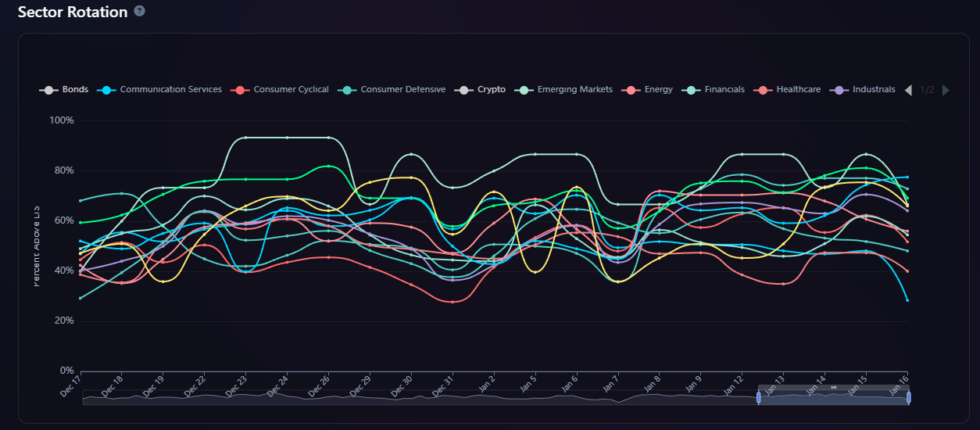Hide the Energy series line
The width and height of the screenshot is (980, 430).
pyautogui.click(x=648, y=90)
